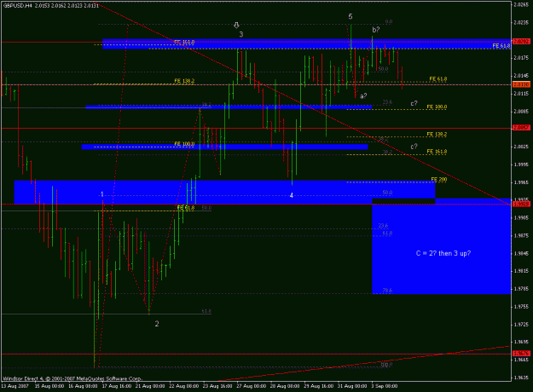Click the orange 2.0130 current price tag
The height and width of the screenshot is (392, 533).
pos(521,84)
